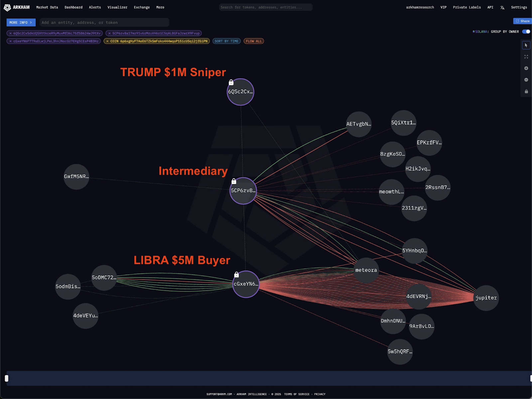
Task: Click lock icon on cGxeYN6 node
Action: [236, 274]
